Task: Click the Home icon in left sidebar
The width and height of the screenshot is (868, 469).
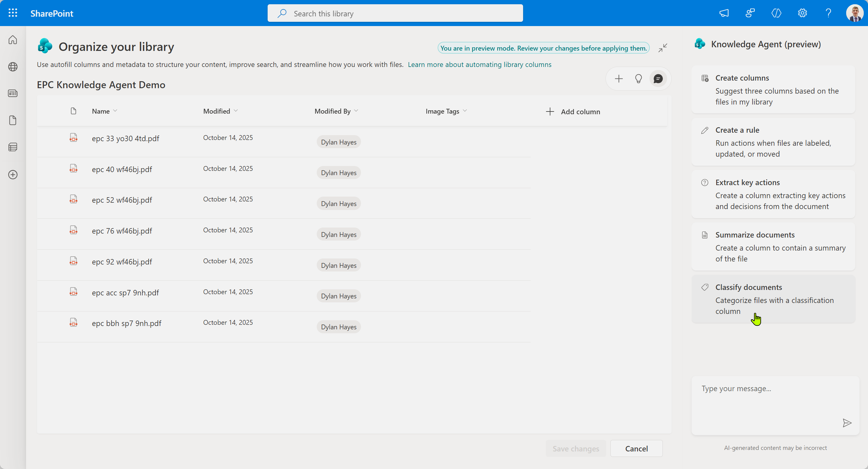Action: click(x=13, y=40)
